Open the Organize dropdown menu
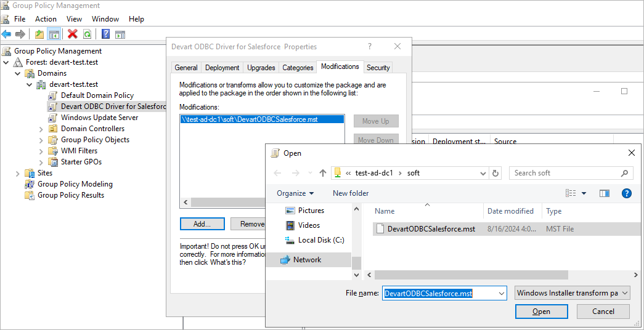The width and height of the screenshot is (644, 330). pos(295,193)
